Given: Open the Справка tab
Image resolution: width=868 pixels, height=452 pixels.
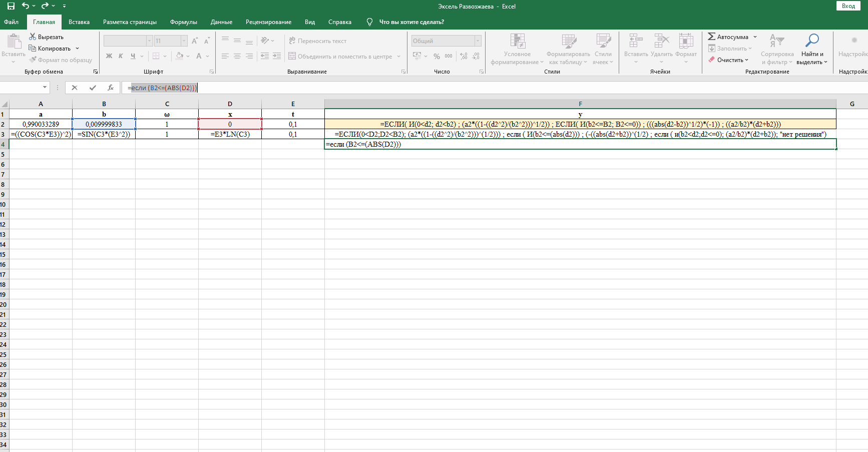Looking at the screenshot, I should [340, 22].
